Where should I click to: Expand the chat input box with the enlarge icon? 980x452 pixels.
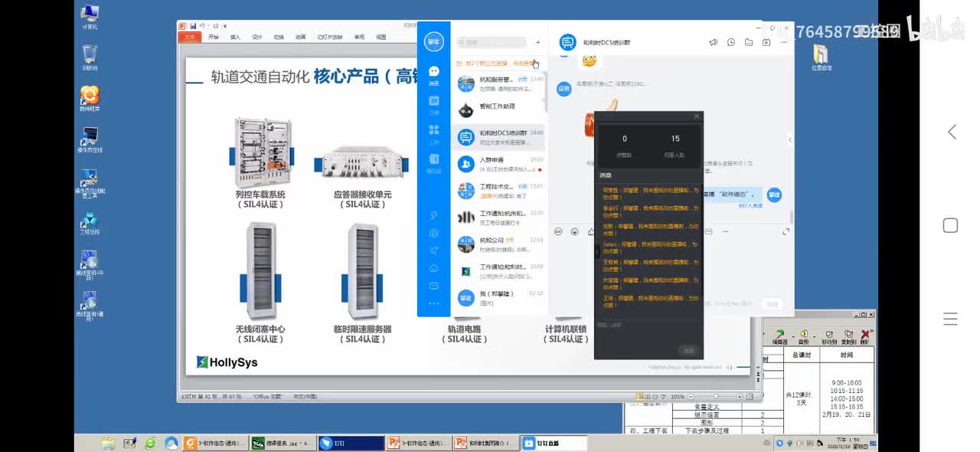786,231
